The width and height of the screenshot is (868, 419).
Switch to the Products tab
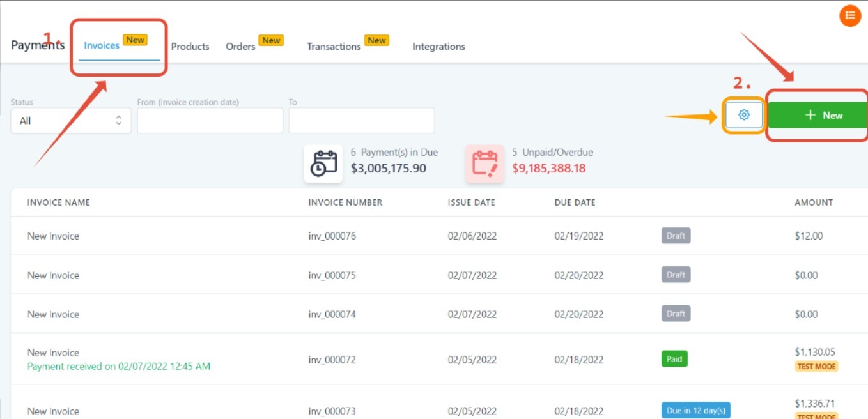[190, 47]
